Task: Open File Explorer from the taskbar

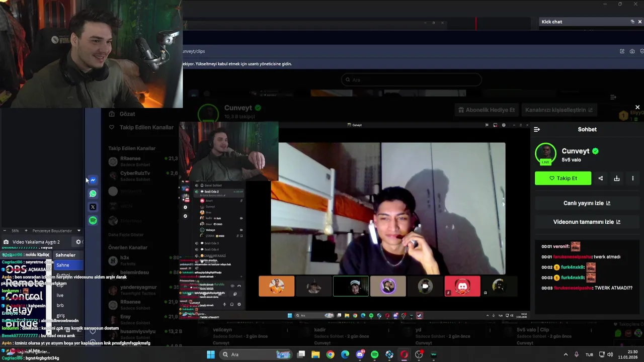Action: (x=315, y=354)
